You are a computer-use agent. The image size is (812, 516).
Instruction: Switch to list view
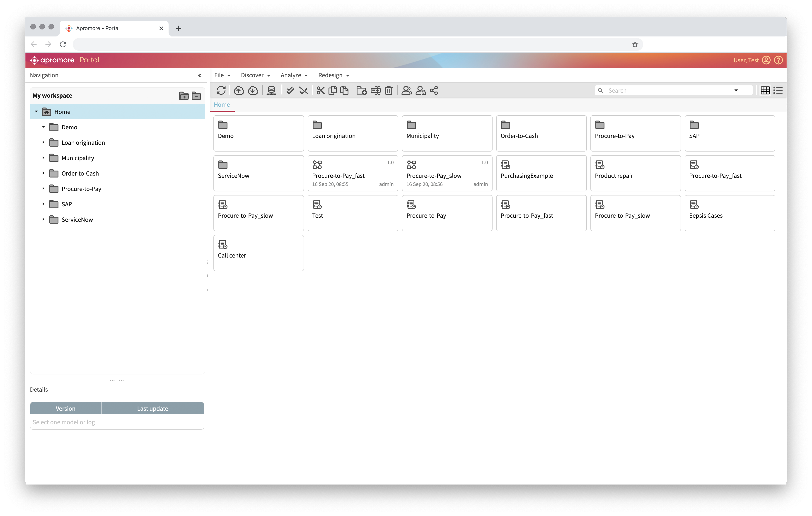tap(778, 90)
